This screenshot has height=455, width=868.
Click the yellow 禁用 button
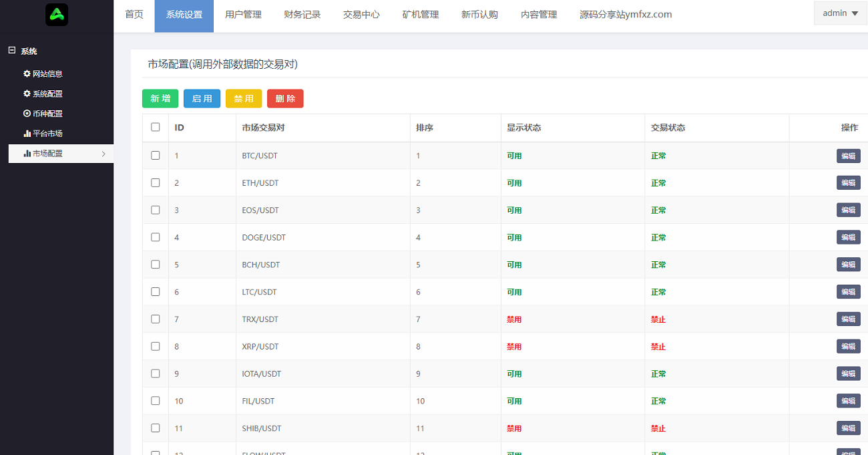(244, 99)
